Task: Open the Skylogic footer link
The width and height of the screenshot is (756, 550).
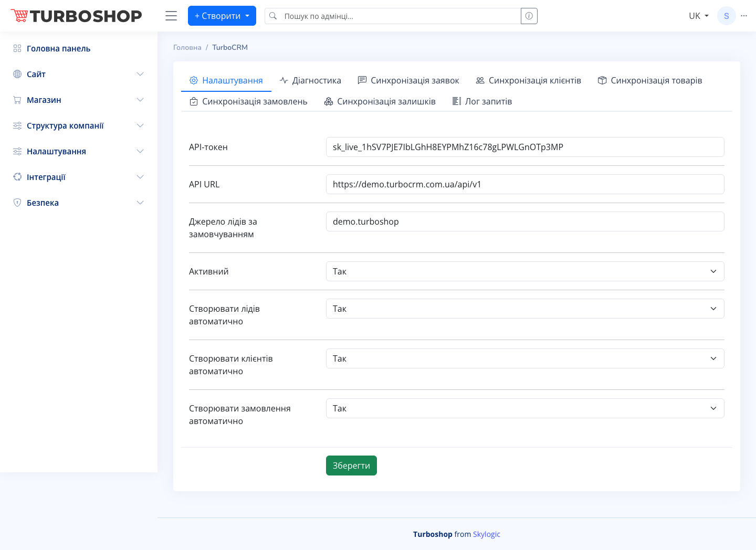Action: pos(487,534)
